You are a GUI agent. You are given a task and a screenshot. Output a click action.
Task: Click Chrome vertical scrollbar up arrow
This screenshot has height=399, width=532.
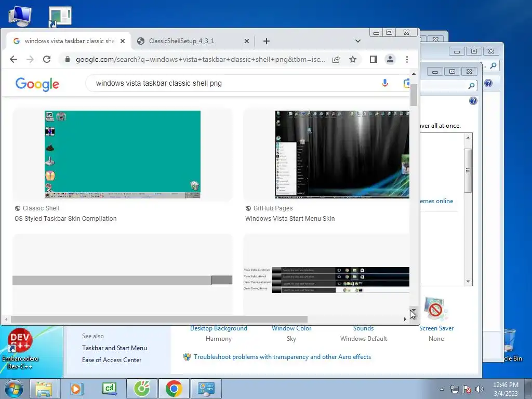[x=414, y=74]
